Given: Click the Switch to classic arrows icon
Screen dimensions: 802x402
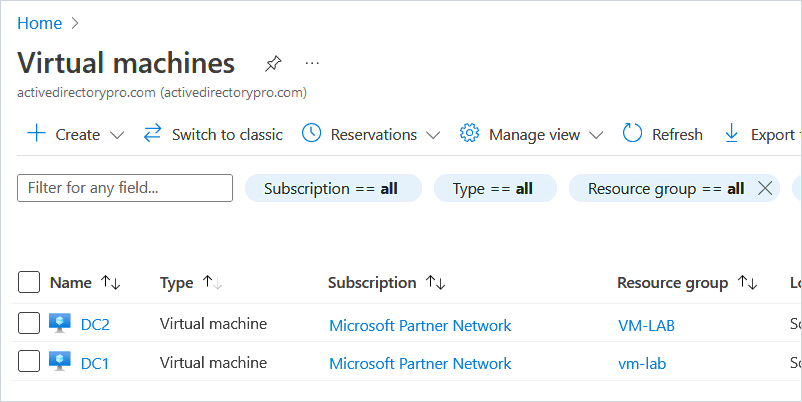Looking at the screenshot, I should tap(152, 133).
